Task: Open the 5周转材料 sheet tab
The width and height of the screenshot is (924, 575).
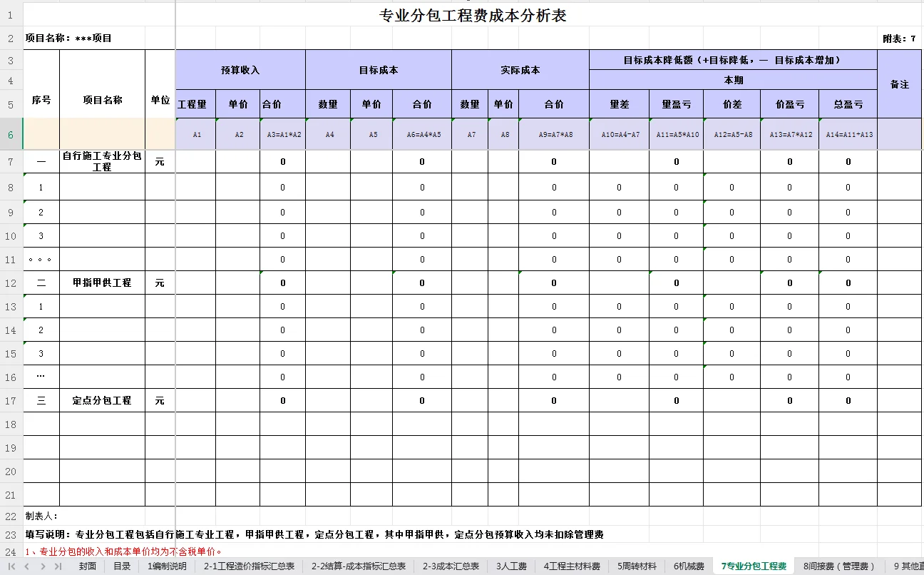Action: pyautogui.click(x=637, y=566)
